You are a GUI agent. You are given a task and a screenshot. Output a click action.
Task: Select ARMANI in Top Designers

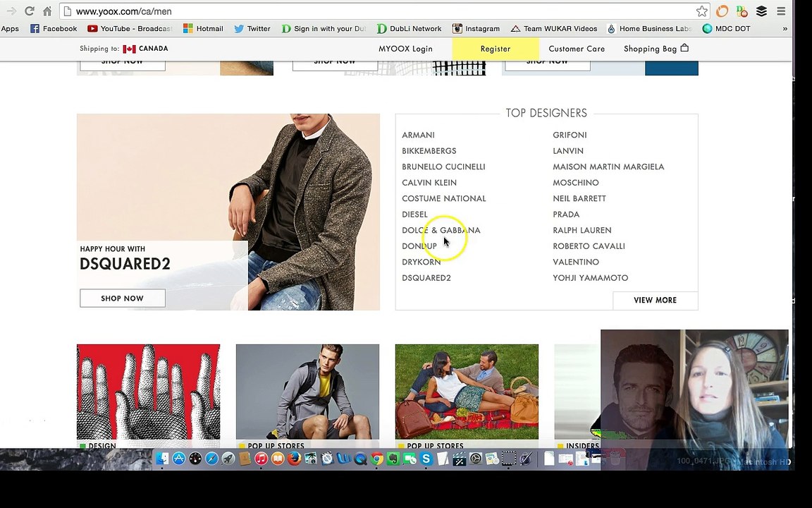418,135
